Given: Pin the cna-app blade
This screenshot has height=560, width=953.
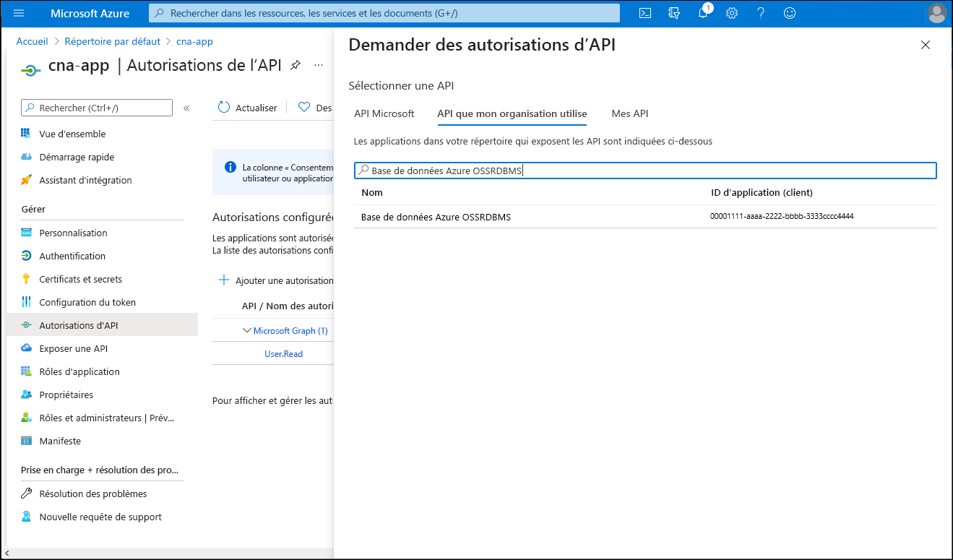Looking at the screenshot, I should (x=295, y=65).
